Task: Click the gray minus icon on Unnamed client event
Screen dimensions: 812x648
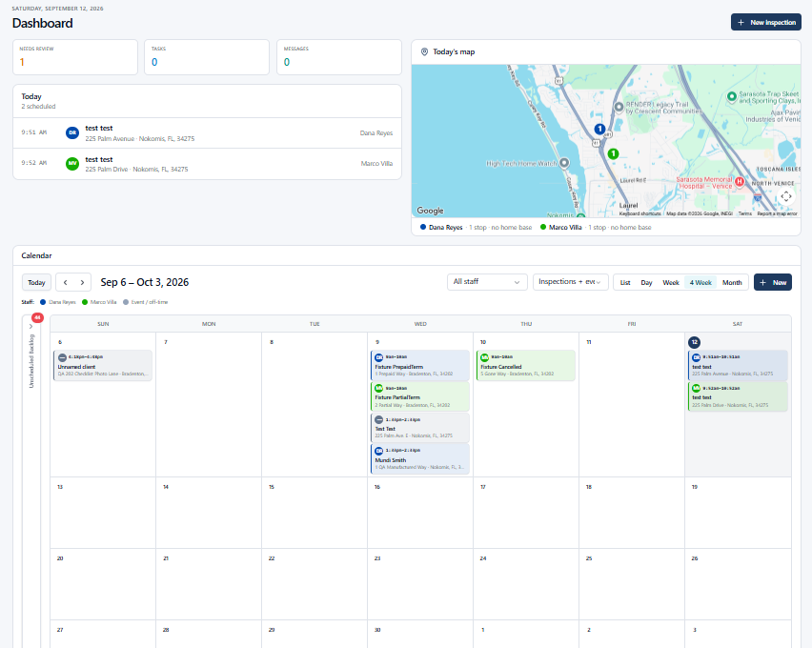Action: tap(62, 357)
